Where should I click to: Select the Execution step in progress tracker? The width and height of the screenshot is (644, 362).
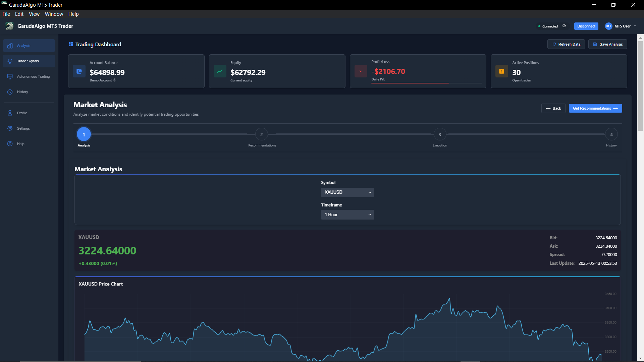pyautogui.click(x=440, y=134)
